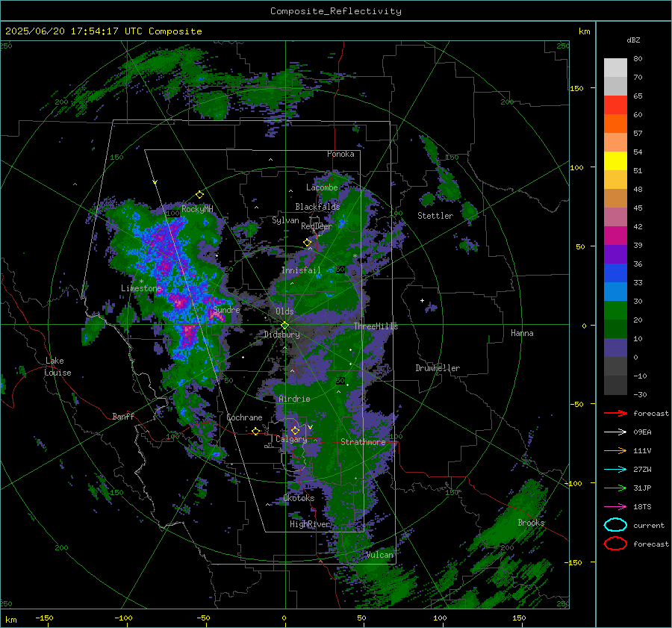Click the Hanna city label

click(x=522, y=333)
